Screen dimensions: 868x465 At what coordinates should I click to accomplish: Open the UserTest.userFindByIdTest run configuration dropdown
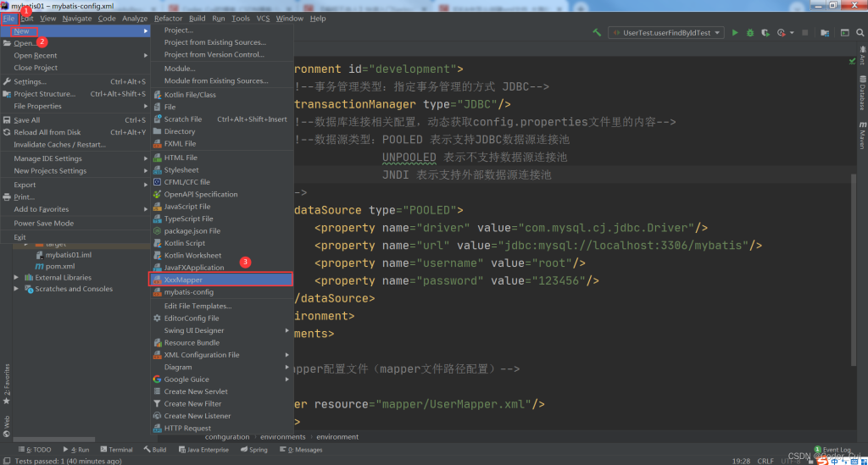point(666,33)
